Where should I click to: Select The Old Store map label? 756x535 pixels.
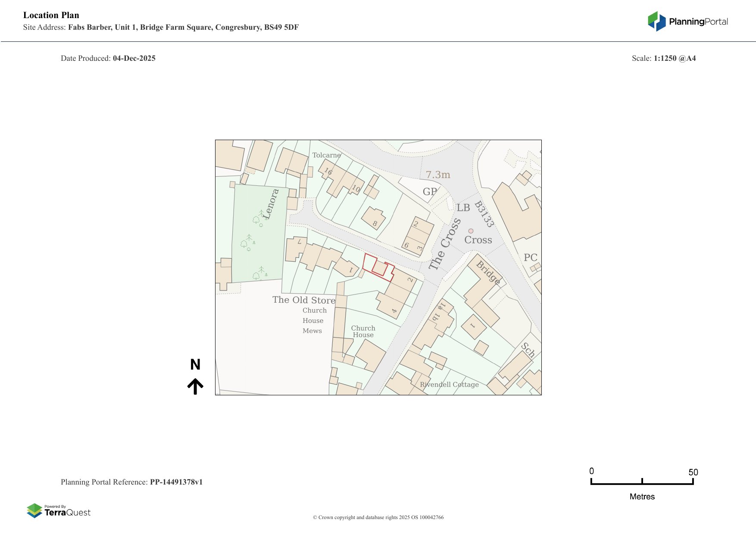pyautogui.click(x=303, y=300)
